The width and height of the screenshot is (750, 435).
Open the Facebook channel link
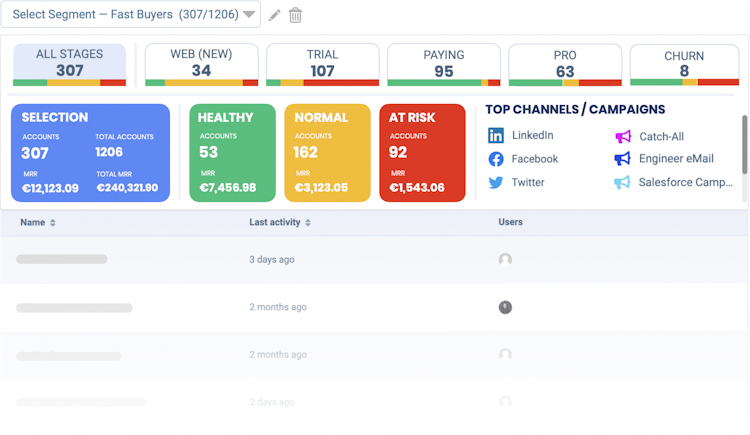[x=535, y=159]
